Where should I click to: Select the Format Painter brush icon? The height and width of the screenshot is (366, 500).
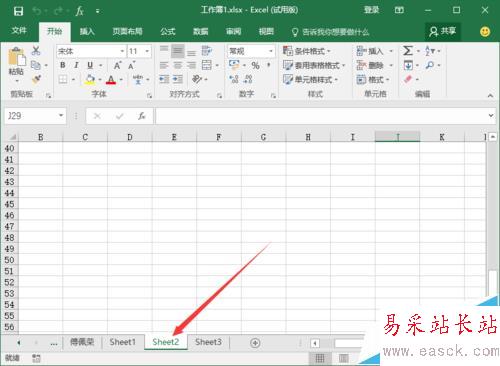[36, 79]
